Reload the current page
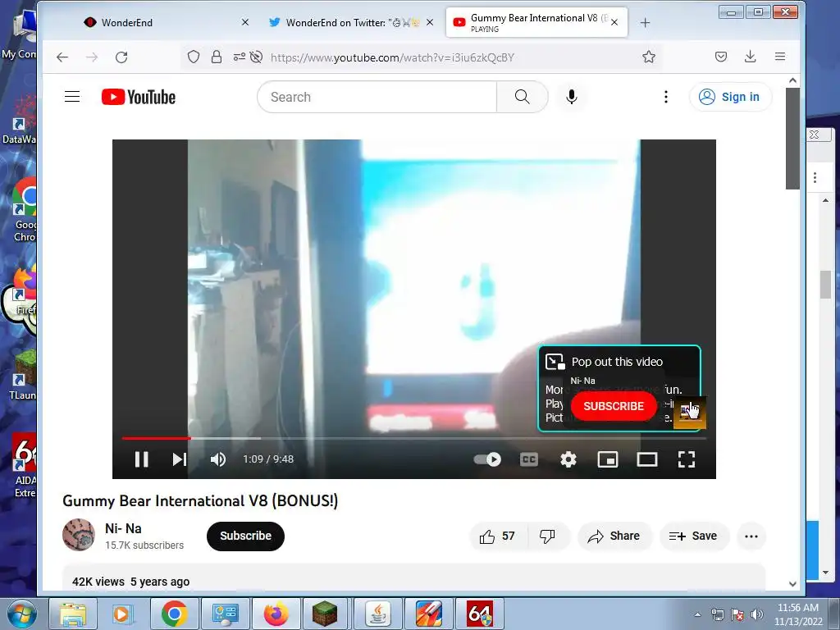Image resolution: width=840 pixels, height=630 pixels. (x=121, y=57)
